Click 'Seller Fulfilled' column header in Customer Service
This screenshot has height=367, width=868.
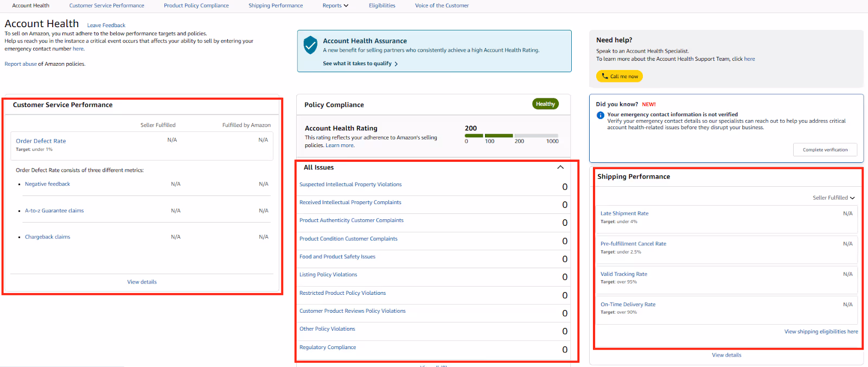click(158, 125)
